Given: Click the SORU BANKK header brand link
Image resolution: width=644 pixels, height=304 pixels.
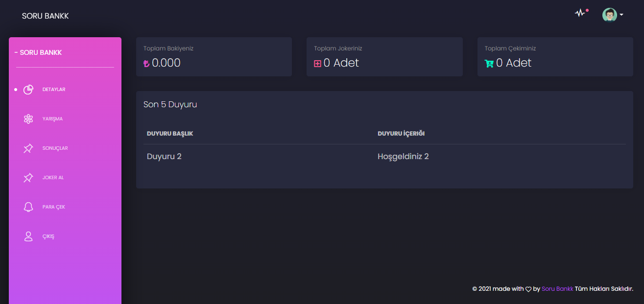Looking at the screenshot, I should coord(46,16).
